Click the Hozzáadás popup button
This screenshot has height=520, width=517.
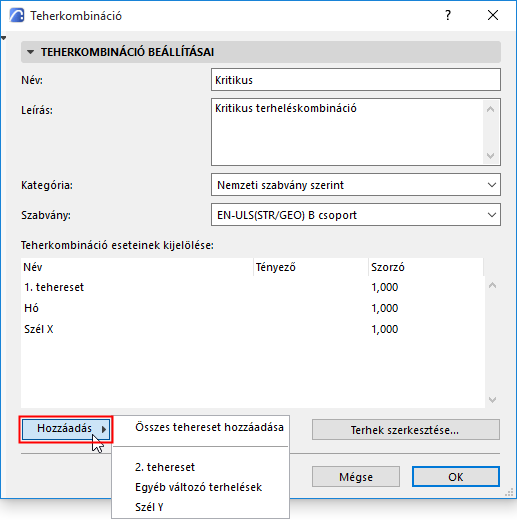tap(66, 429)
